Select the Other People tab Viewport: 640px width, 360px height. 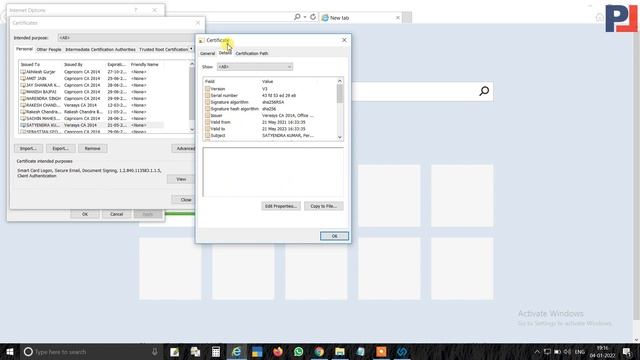(49, 49)
